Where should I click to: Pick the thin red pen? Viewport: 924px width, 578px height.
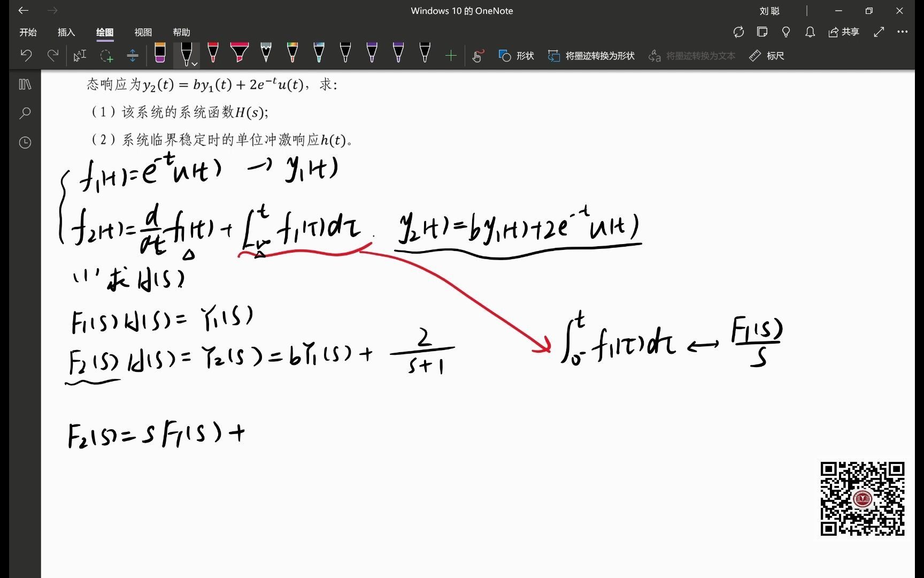click(213, 53)
